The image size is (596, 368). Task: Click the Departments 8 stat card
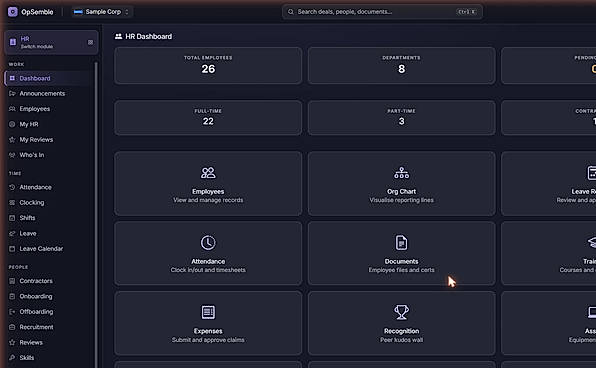tap(401, 65)
